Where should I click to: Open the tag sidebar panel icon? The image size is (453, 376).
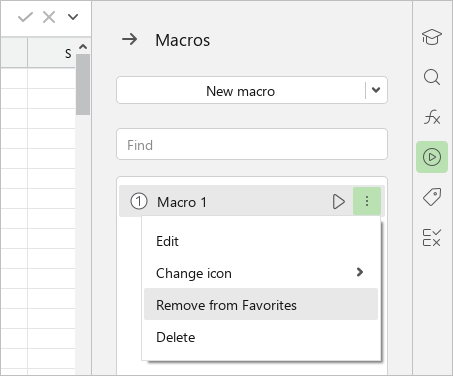tap(432, 197)
